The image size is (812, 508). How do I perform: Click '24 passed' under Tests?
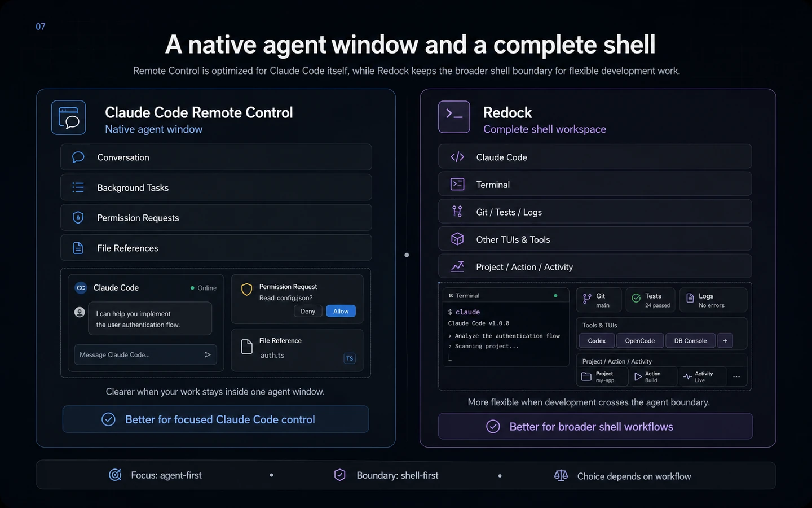[657, 305]
